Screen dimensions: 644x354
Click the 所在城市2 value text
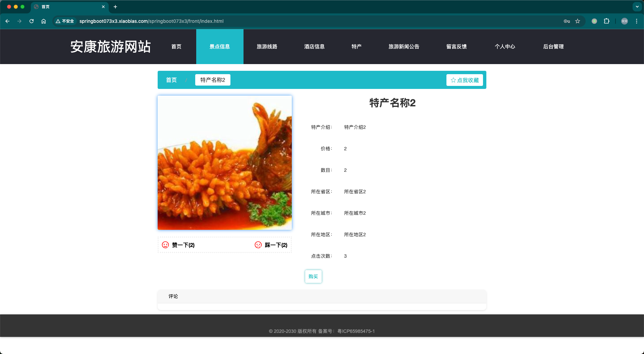(x=355, y=213)
